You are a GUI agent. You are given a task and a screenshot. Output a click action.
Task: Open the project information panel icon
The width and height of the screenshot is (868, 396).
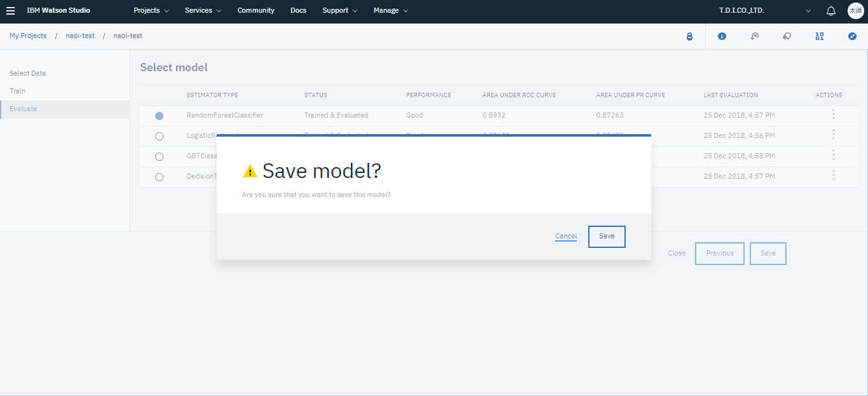pos(722,36)
